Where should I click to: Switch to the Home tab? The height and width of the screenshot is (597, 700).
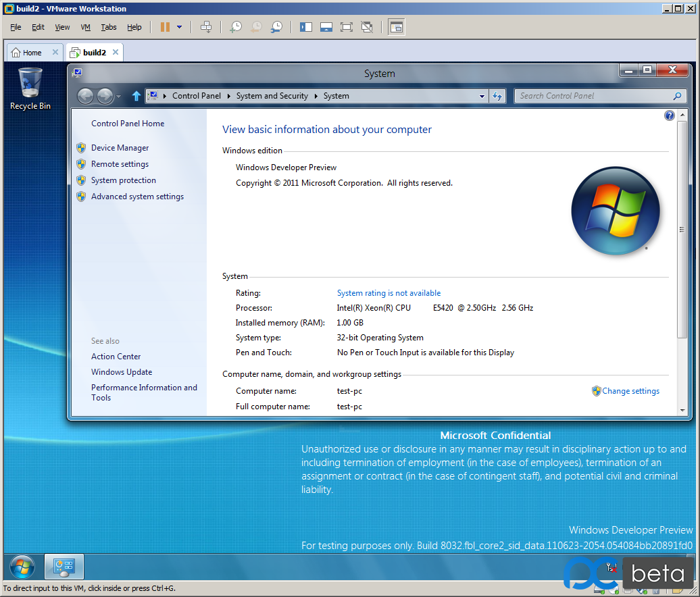pyautogui.click(x=31, y=52)
